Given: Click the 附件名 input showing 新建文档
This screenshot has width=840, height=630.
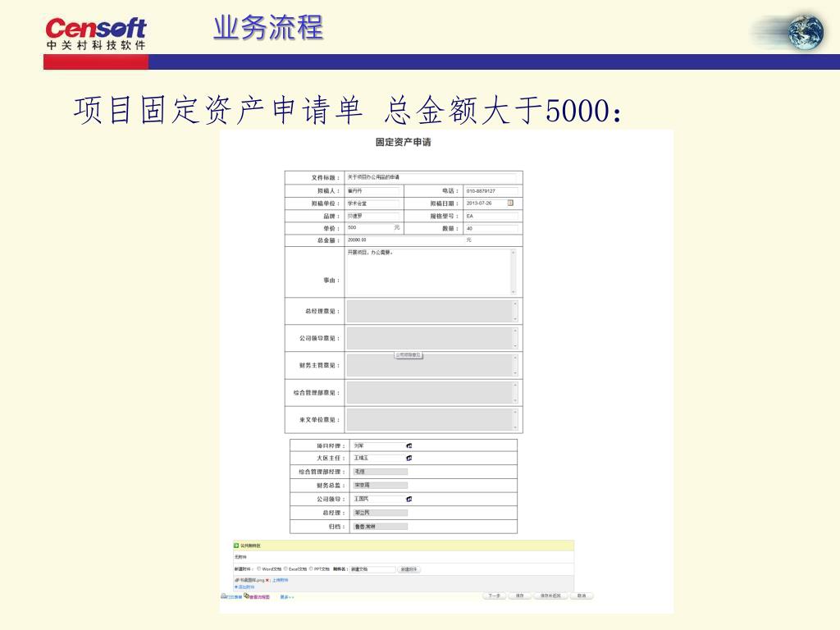Looking at the screenshot, I should pos(372,569).
